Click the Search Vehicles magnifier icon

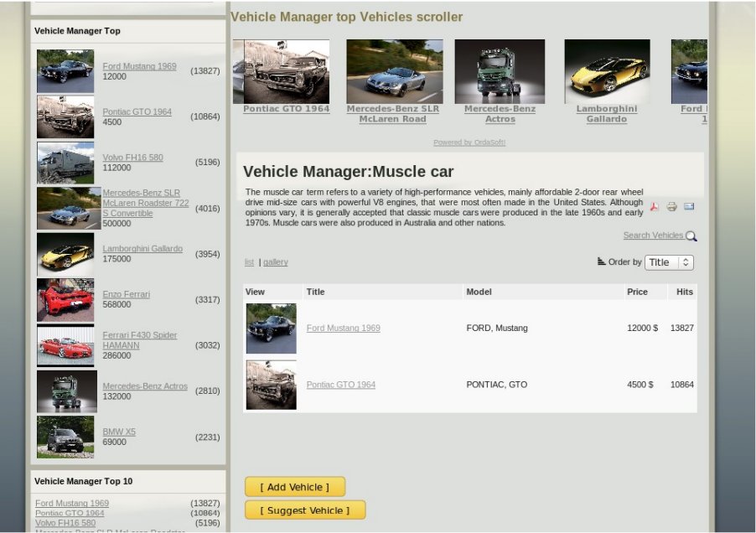click(691, 236)
